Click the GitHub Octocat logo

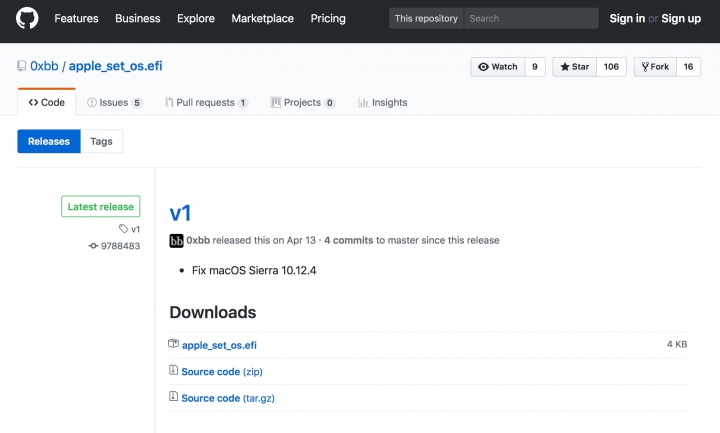(27, 18)
